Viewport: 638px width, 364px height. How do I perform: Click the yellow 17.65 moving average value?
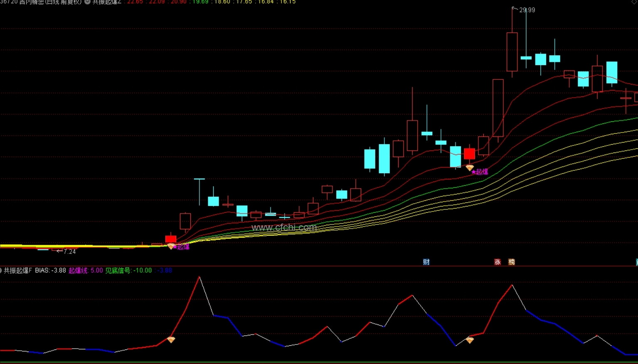244,2
